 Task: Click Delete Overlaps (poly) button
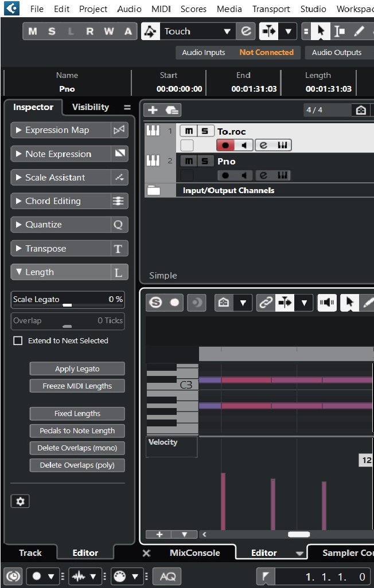77,465
